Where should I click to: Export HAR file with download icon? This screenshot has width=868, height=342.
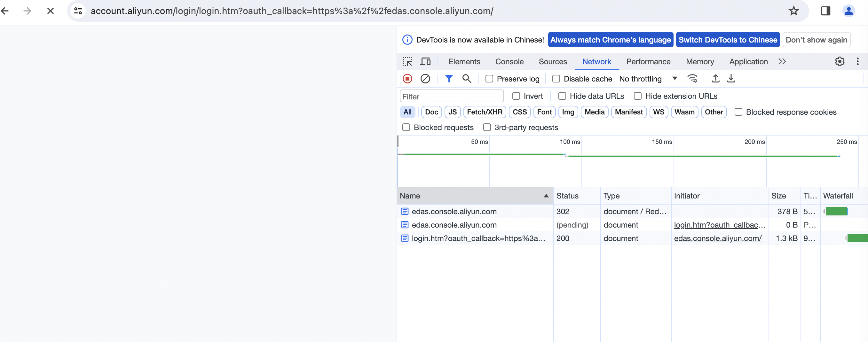point(731,79)
